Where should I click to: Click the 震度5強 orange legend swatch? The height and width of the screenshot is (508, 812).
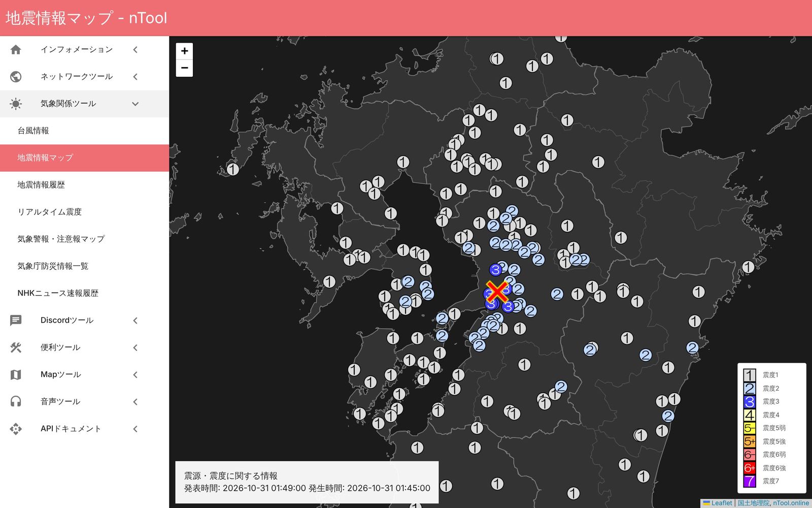750,441
